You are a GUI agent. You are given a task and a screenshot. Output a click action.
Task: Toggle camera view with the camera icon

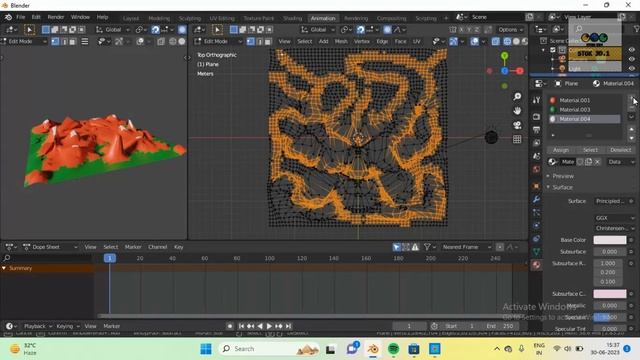pos(517,125)
